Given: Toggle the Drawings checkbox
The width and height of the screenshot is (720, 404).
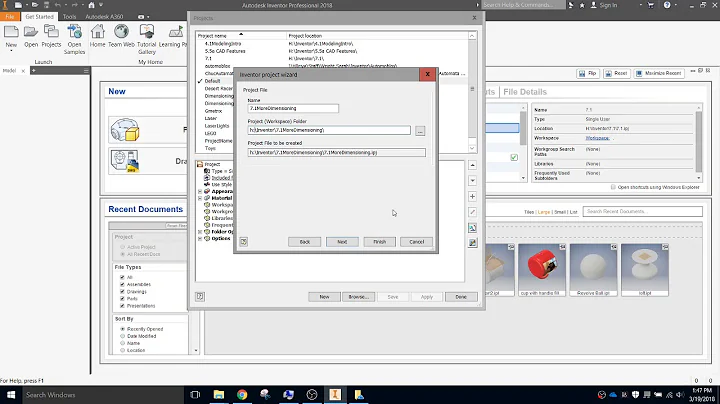Looking at the screenshot, I should (x=122, y=292).
